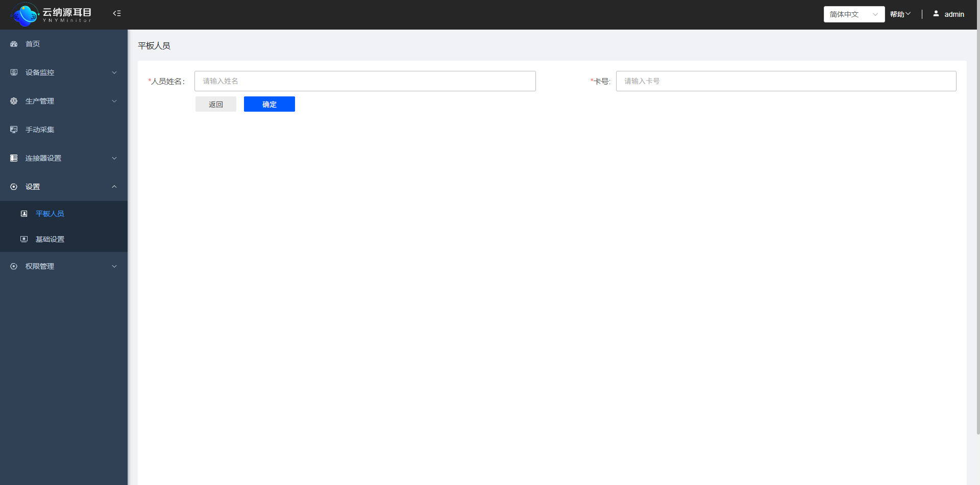Viewport: 980px width, 485px height.
Task: Collapse the sidebar using the fold icon
Action: pos(117,14)
